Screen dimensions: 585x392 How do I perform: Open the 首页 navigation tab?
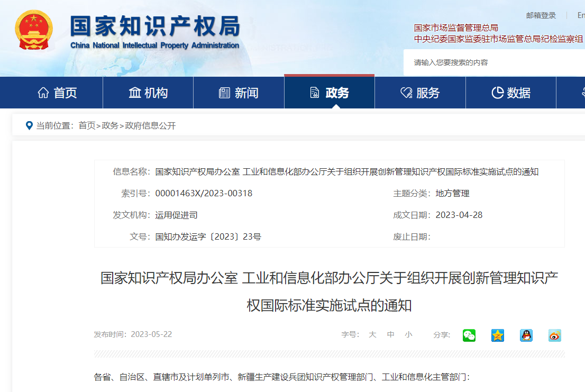51,93
